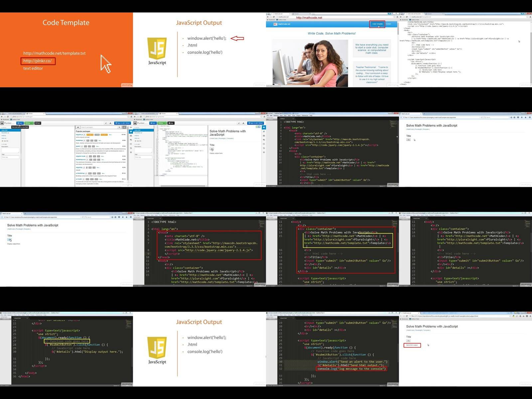Click Go in Firefox page showing 'Display output here'
Image resolution: width=532 pixels, height=399 pixels.
coord(9,239)
